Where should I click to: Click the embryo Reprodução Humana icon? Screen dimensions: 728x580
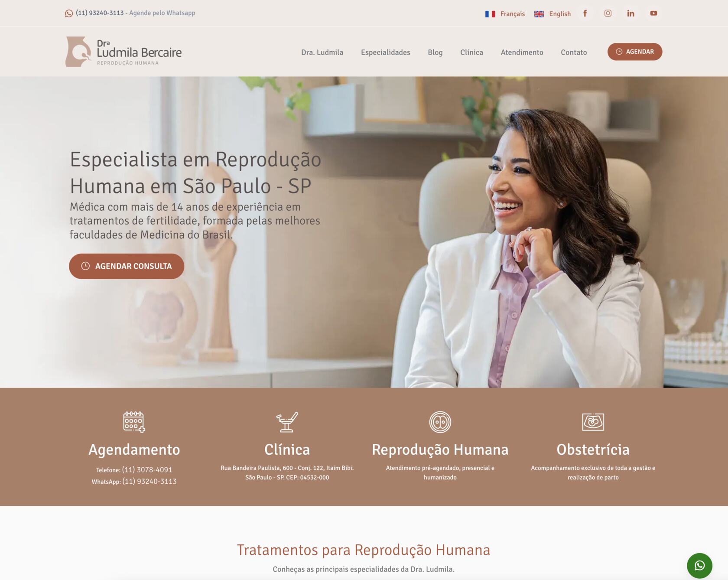point(440,422)
